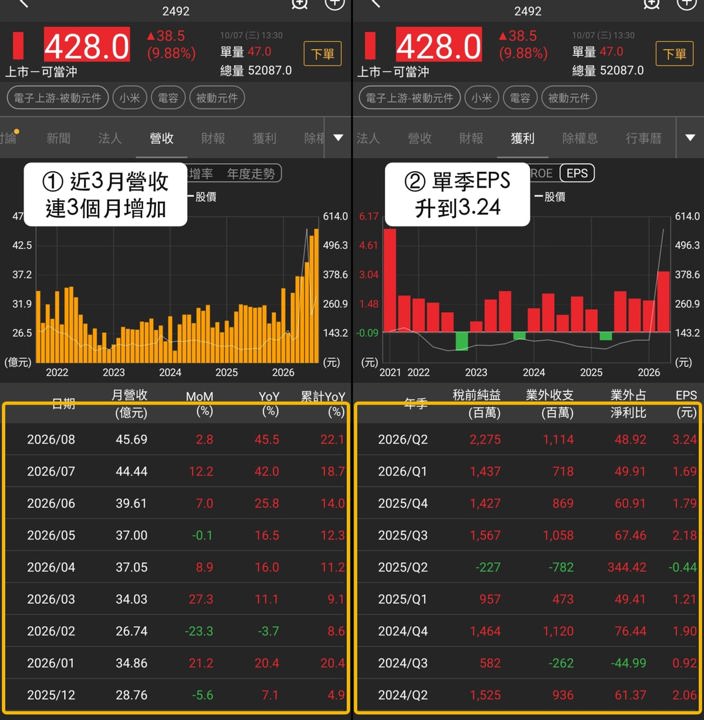This screenshot has height=720, width=704.
Task: Select the 2026/Q2 earnings row
Action: (x=528, y=439)
